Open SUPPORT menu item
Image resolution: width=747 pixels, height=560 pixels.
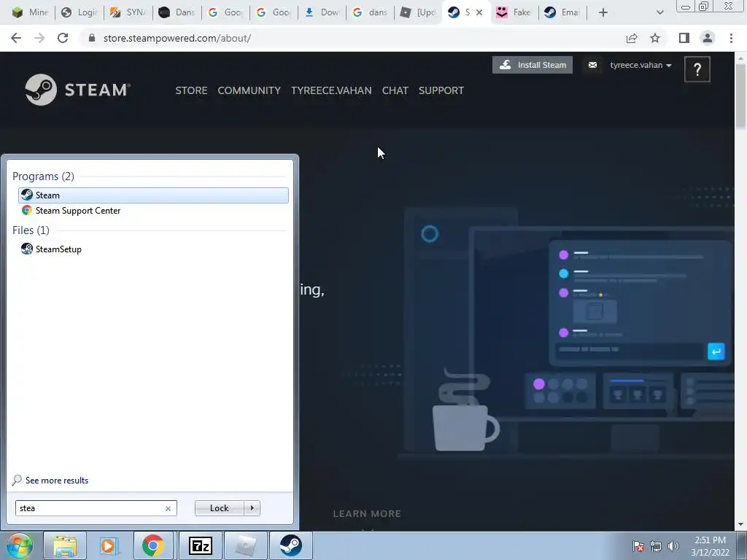[x=441, y=90]
